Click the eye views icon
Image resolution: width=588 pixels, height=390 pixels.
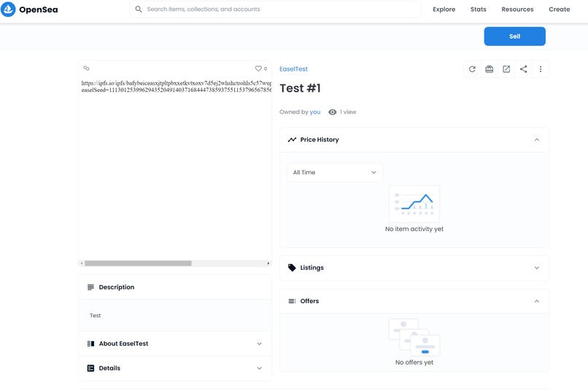pyautogui.click(x=332, y=112)
